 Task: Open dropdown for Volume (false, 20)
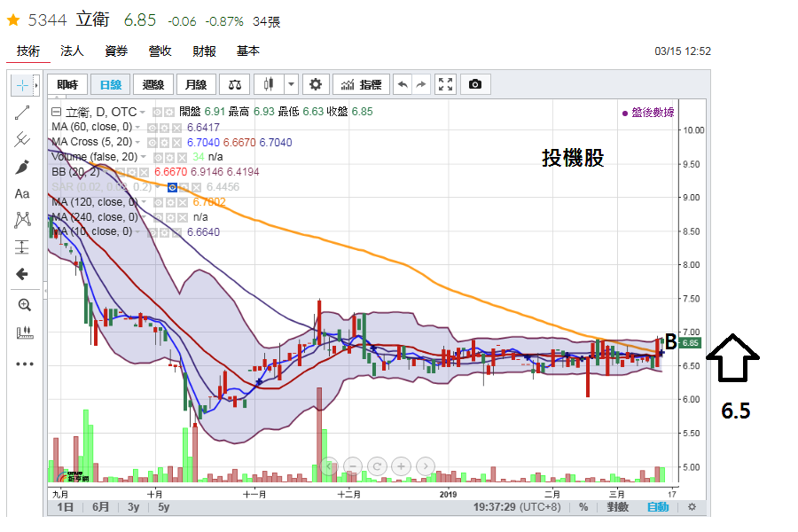pos(143,157)
